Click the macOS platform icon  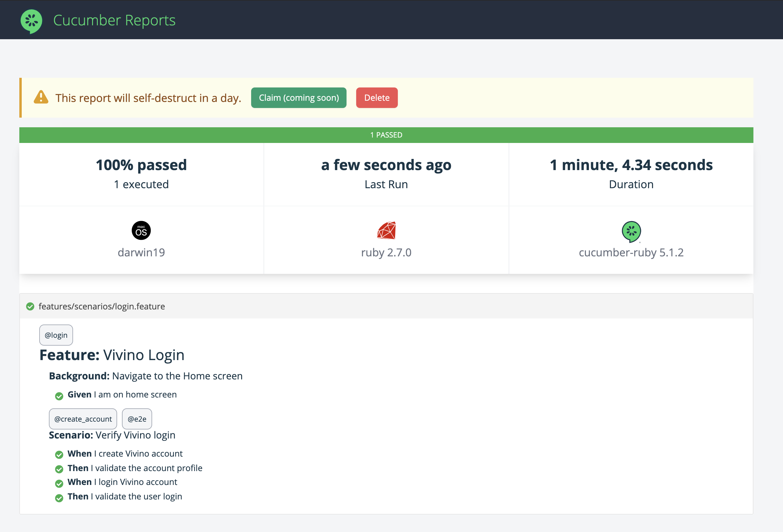(x=141, y=231)
